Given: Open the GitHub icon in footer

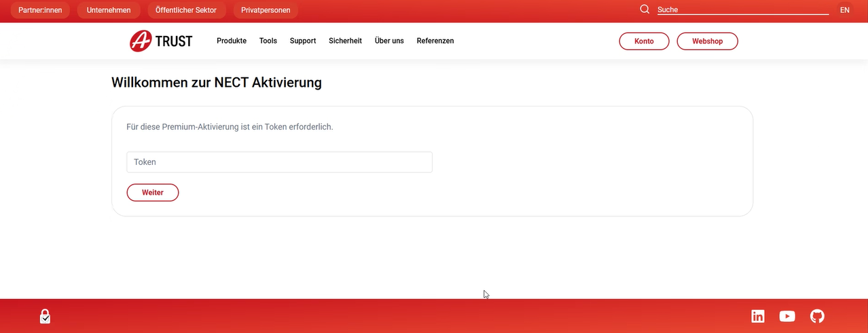Looking at the screenshot, I should pyautogui.click(x=817, y=316).
